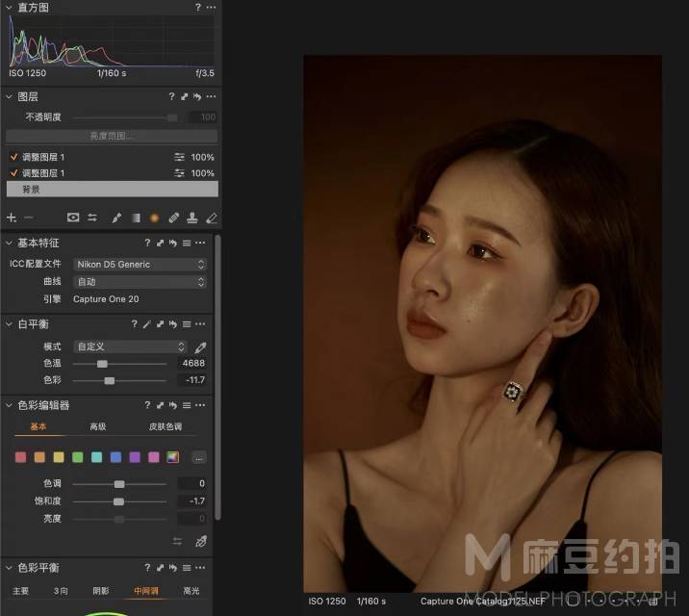Select the red color swatch
689x616 pixels.
coord(20,457)
